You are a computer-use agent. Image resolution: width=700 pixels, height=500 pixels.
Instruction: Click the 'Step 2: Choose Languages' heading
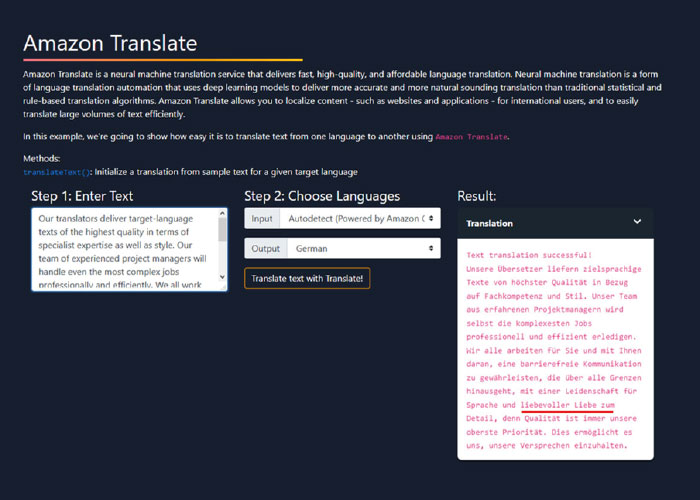pyautogui.click(x=322, y=196)
